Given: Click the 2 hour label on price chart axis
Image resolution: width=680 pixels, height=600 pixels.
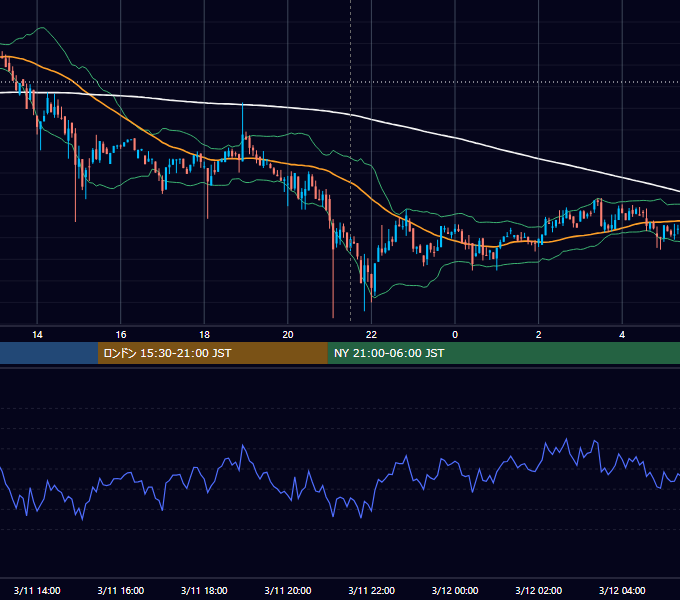Looking at the screenshot, I should click(539, 335).
